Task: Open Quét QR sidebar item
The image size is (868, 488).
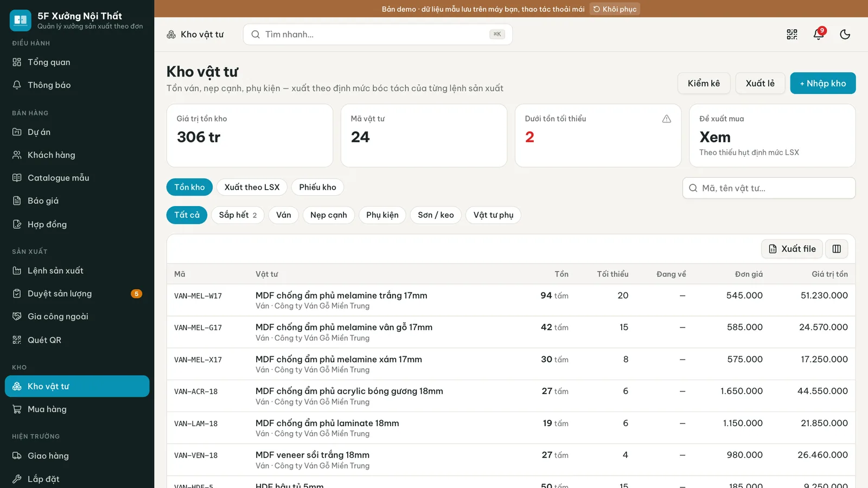Action: pos(77,340)
